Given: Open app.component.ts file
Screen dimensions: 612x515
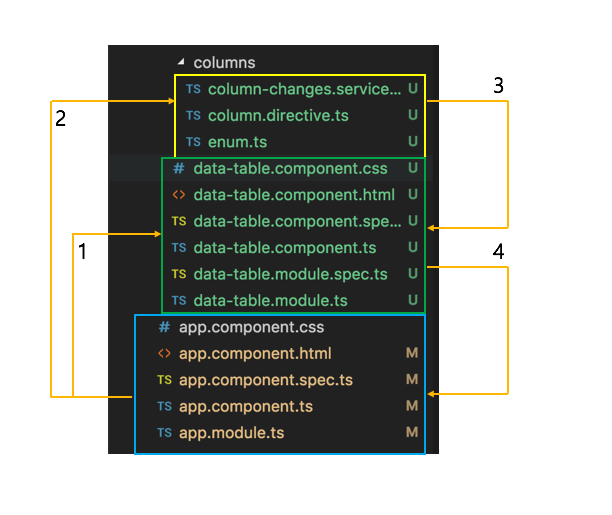Looking at the screenshot, I should click(x=246, y=407).
